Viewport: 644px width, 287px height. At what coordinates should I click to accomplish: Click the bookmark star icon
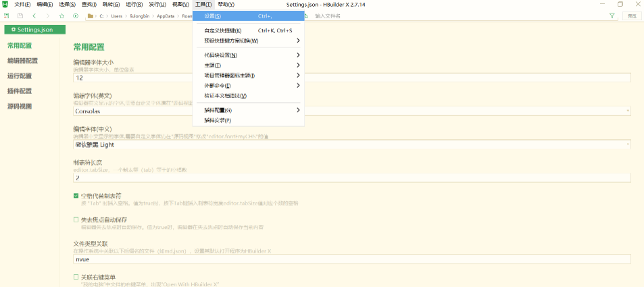coord(61,16)
